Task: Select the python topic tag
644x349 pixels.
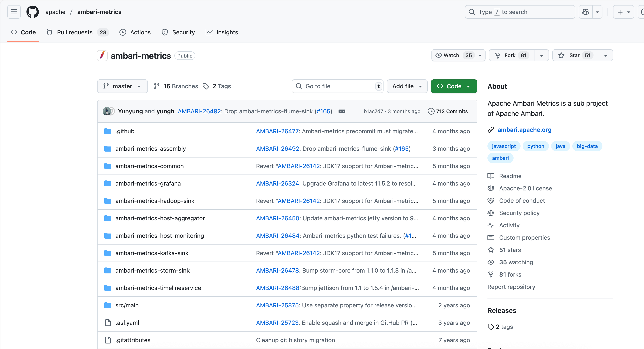Action: (535, 146)
